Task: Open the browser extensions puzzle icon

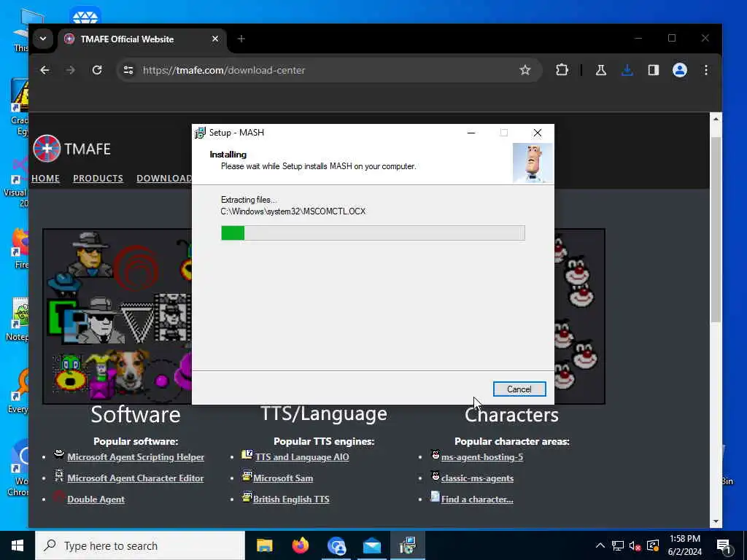Action: [x=562, y=70]
